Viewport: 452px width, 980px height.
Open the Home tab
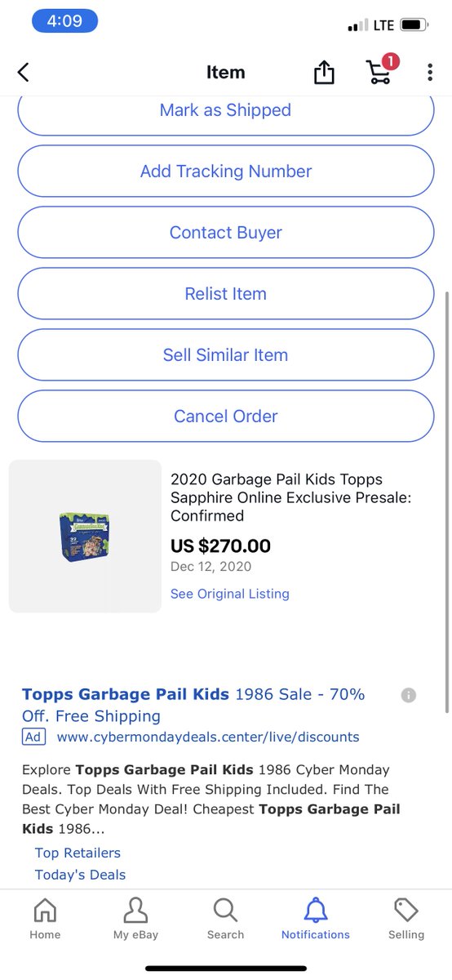tap(45, 919)
